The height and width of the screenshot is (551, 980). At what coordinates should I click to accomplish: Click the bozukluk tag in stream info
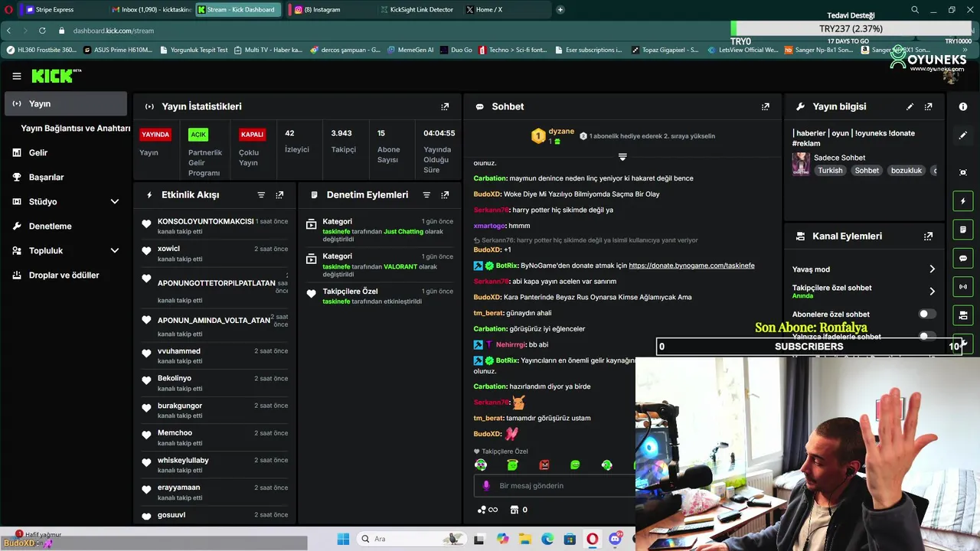pos(906,171)
